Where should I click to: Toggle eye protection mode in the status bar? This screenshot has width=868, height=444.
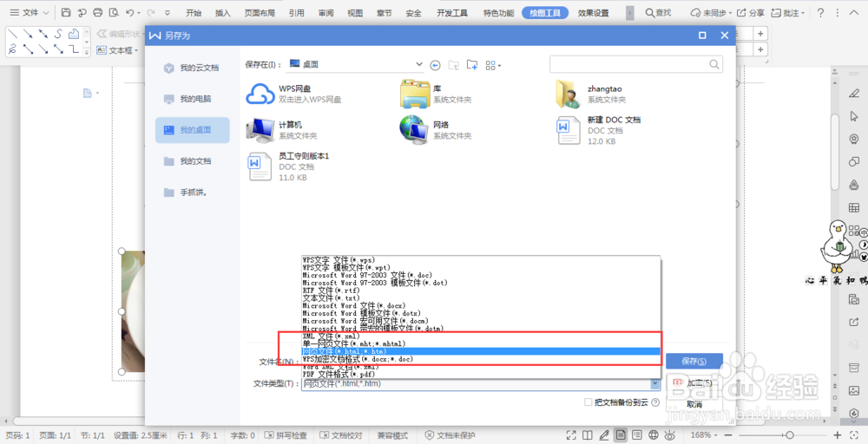tap(670, 435)
